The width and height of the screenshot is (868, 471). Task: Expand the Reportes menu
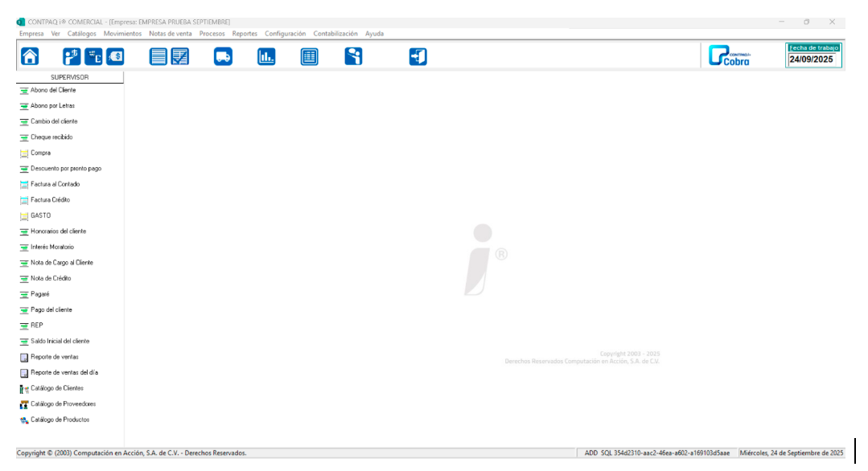pyautogui.click(x=245, y=34)
